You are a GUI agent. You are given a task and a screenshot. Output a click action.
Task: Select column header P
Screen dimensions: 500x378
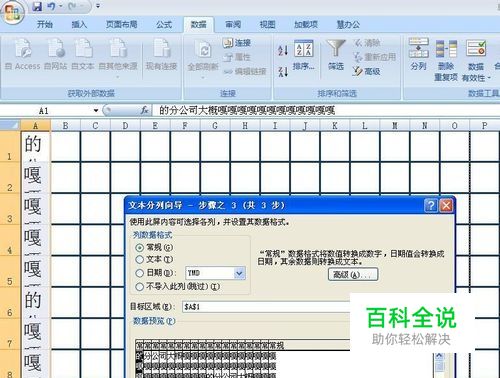485,126
